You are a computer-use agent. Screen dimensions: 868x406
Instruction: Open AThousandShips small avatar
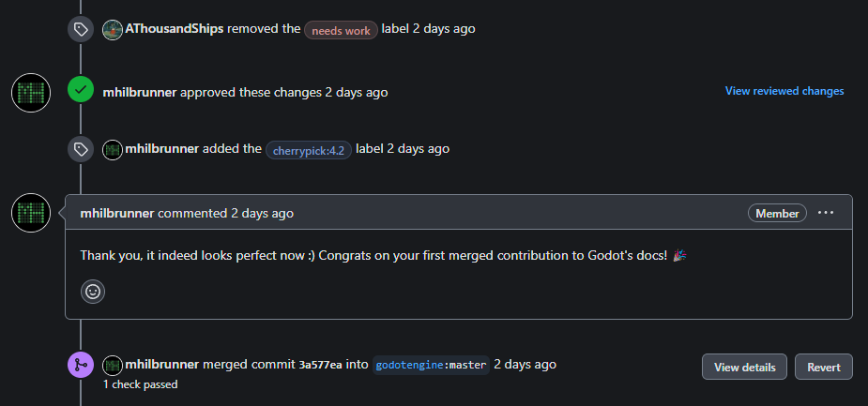pyautogui.click(x=113, y=29)
